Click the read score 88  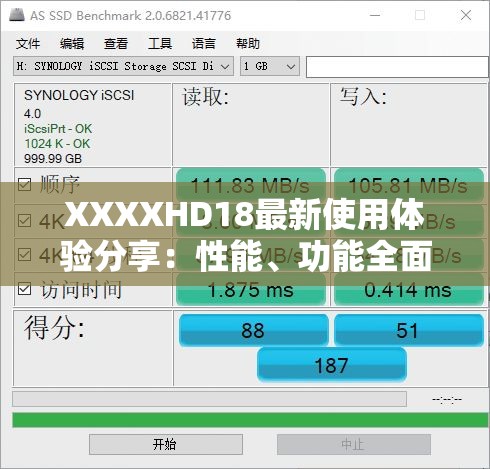pyautogui.click(x=253, y=330)
